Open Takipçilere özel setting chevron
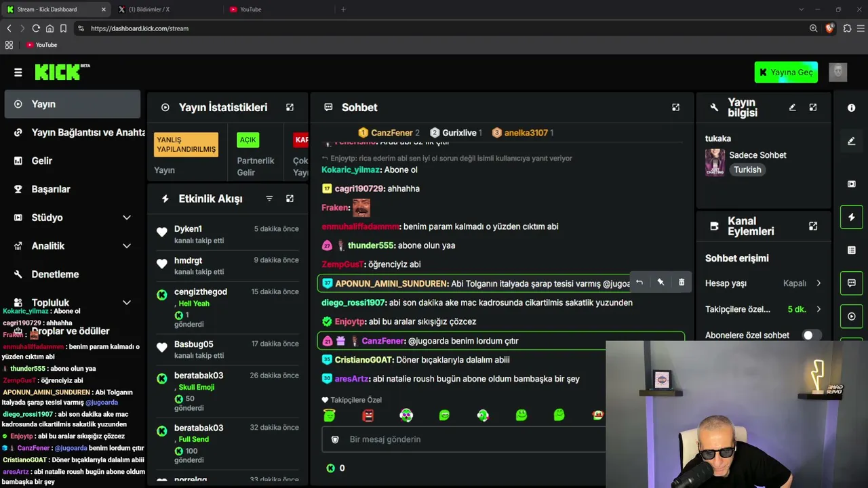The height and width of the screenshot is (488, 868). (x=818, y=309)
